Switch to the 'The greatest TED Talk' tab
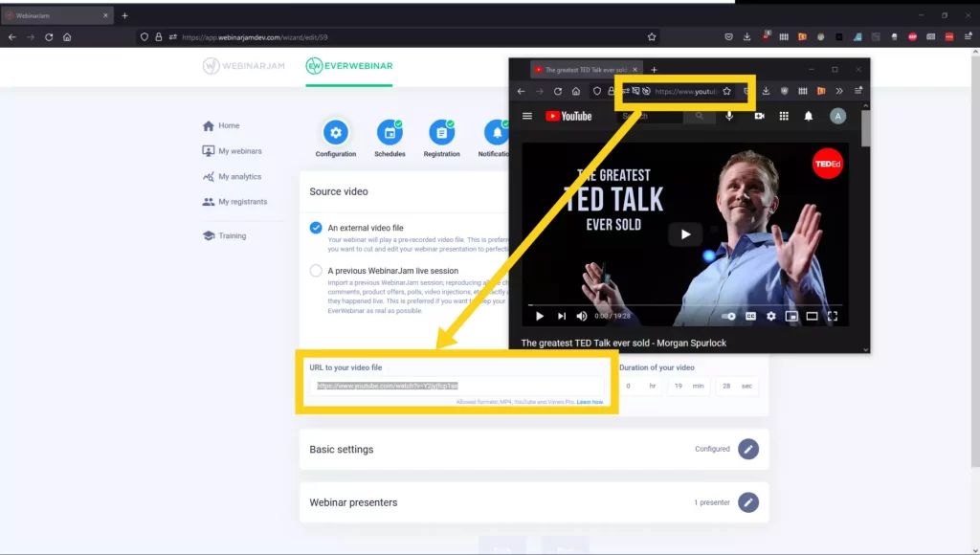Screen dimensions: 980x555 (x=584, y=69)
